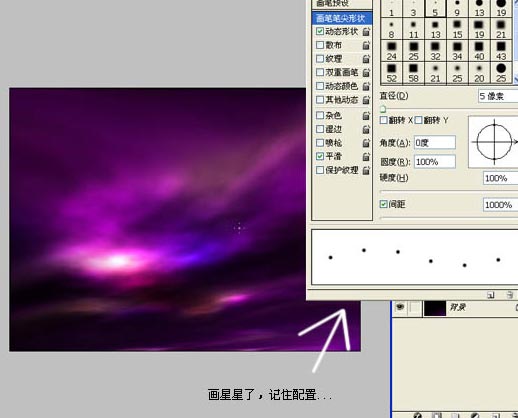The image size is (518, 418).
Task: Click the dotted brush stroke preview
Action: 415,257
